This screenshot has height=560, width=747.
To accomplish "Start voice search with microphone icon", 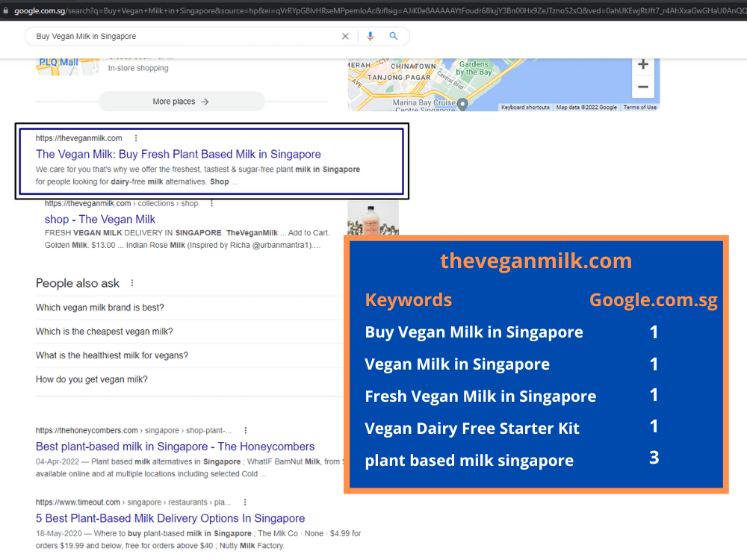I will pyautogui.click(x=371, y=36).
